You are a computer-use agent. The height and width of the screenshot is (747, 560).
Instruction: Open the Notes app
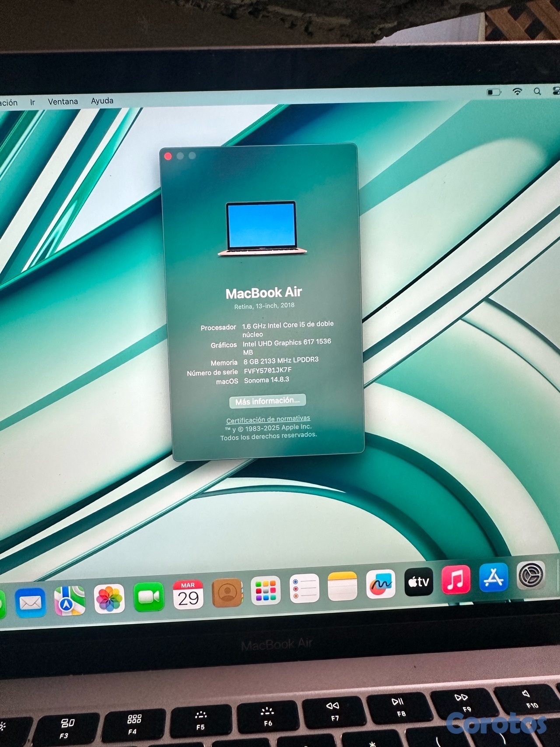coord(342,586)
